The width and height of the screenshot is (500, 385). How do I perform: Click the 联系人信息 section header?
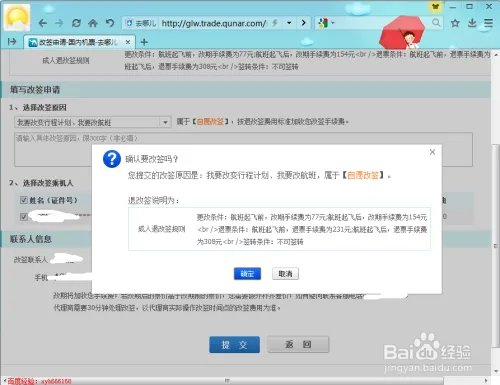(x=31, y=239)
